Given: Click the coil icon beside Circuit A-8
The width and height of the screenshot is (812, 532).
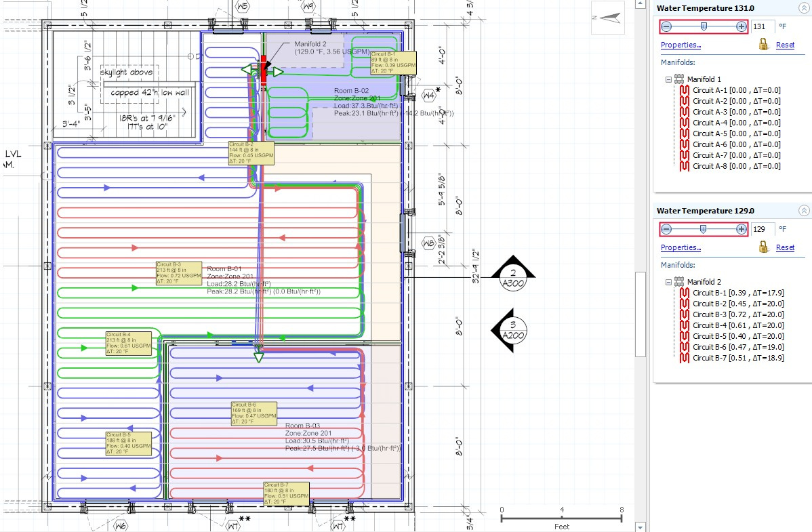Looking at the screenshot, I should coord(685,166).
